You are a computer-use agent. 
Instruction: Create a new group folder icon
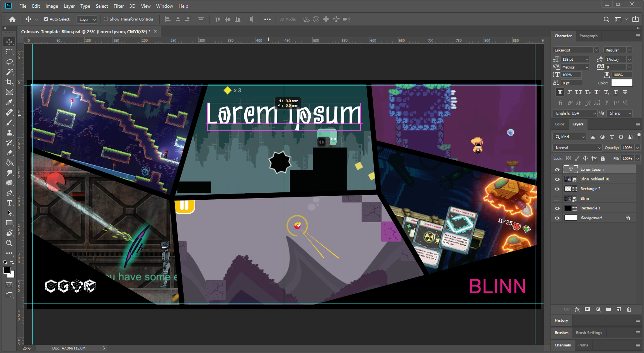pyautogui.click(x=608, y=309)
